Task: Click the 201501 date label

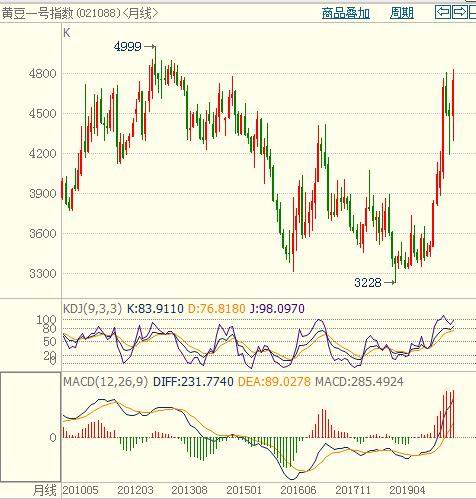Action: tap(244, 490)
